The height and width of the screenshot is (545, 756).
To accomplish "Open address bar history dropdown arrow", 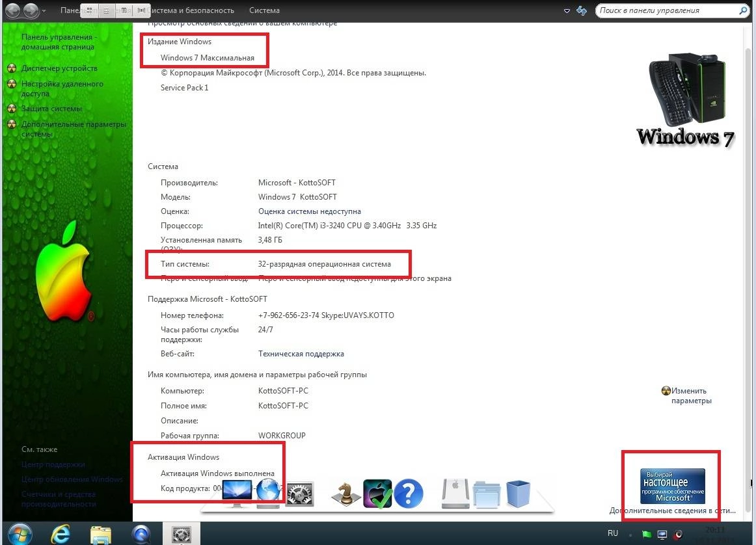I will pos(567,10).
